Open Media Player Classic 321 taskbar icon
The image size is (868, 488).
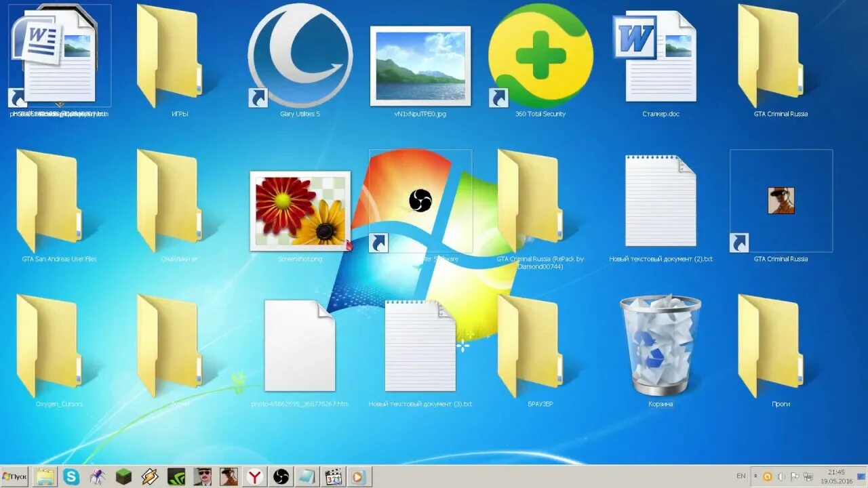point(333,477)
